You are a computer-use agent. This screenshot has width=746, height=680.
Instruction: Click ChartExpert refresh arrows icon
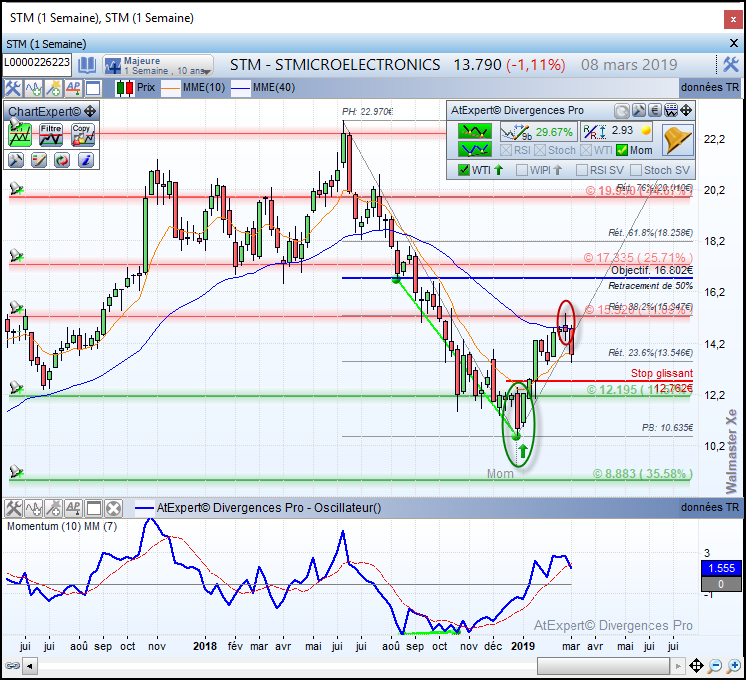coord(62,160)
